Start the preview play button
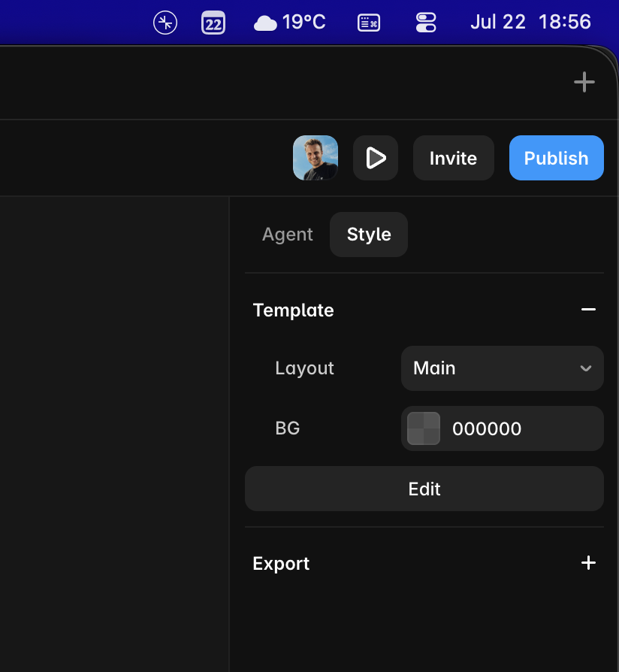This screenshot has height=672, width=619. click(376, 158)
